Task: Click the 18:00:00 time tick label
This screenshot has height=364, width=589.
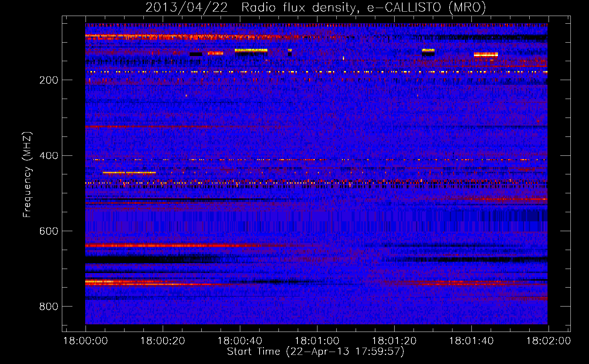Action: tap(86, 341)
